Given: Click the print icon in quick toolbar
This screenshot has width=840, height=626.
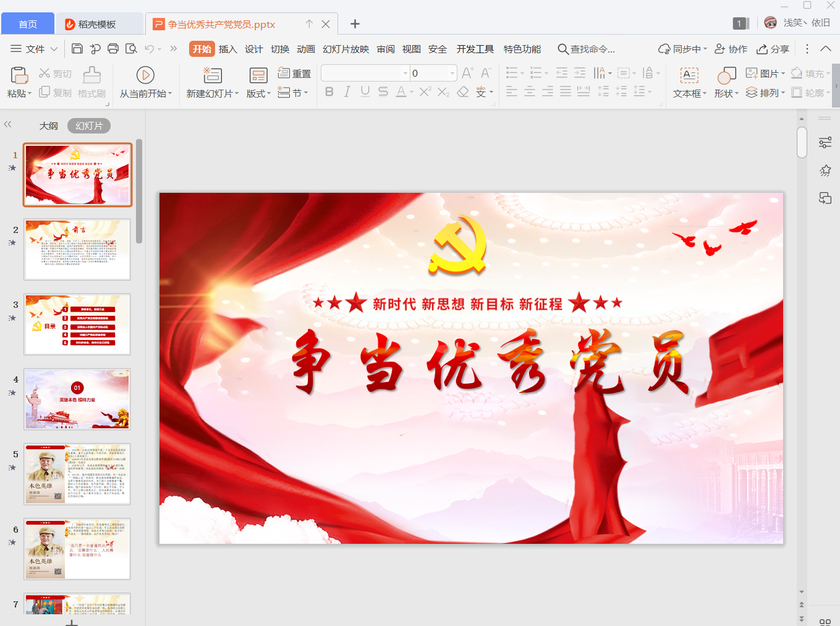Looking at the screenshot, I should [113, 49].
